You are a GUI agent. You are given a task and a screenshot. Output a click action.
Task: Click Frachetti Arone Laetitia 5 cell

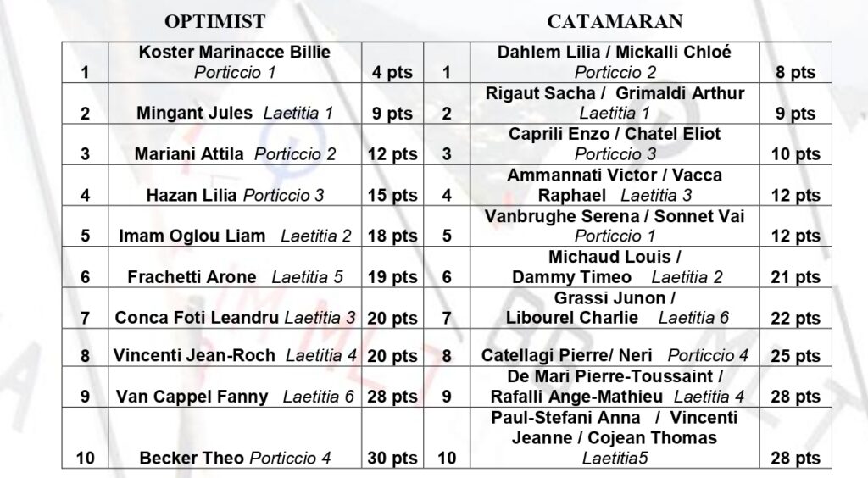[235, 267]
